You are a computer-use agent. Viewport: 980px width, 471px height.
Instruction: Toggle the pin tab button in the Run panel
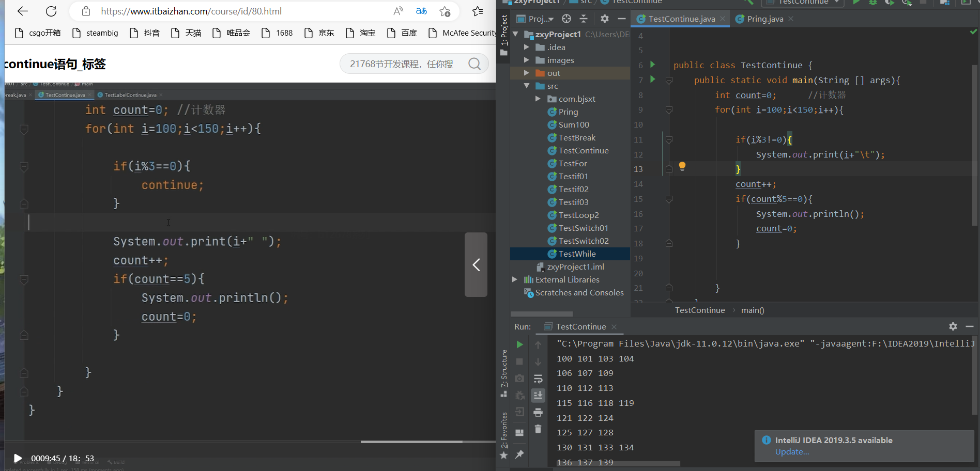point(519,454)
